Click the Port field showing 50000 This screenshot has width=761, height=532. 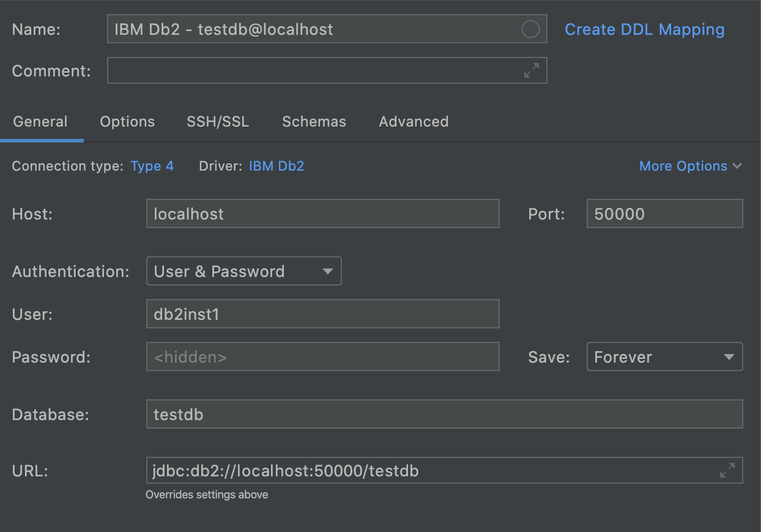pos(664,213)
